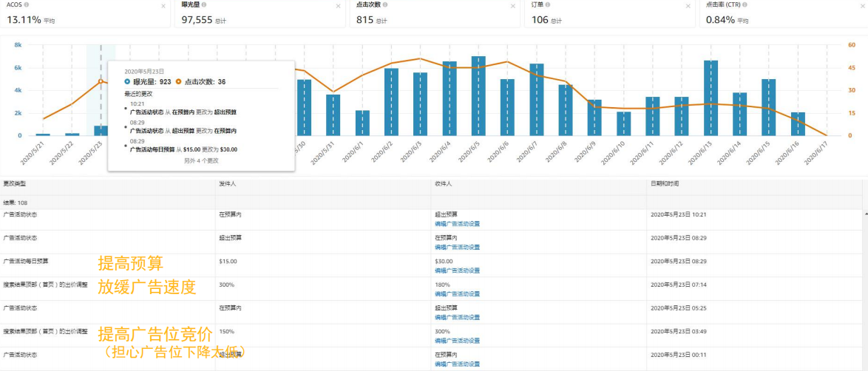Click the orange data point on 2020/5/23
The image size is (868, 371).
pyautogui.click(x=101, y=81)
